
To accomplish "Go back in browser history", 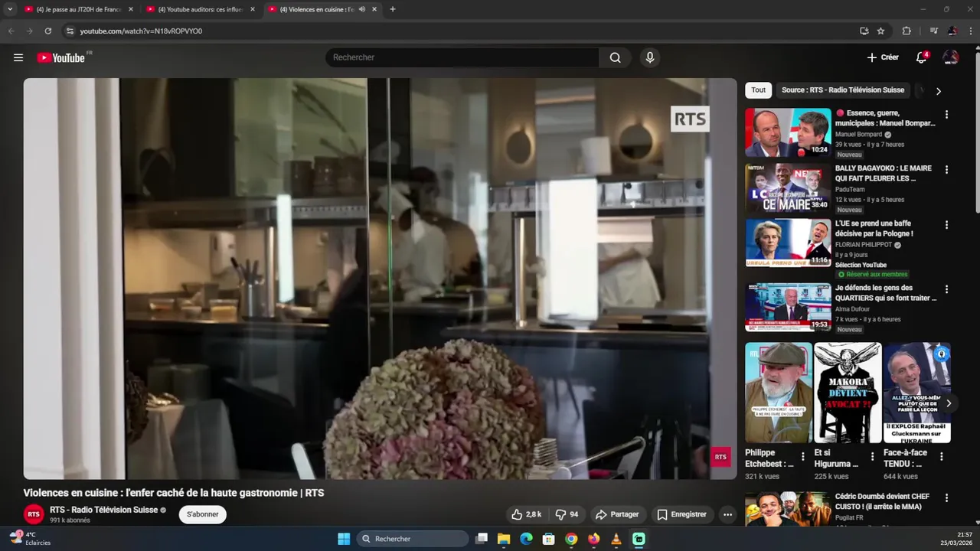I will (11, 31).
